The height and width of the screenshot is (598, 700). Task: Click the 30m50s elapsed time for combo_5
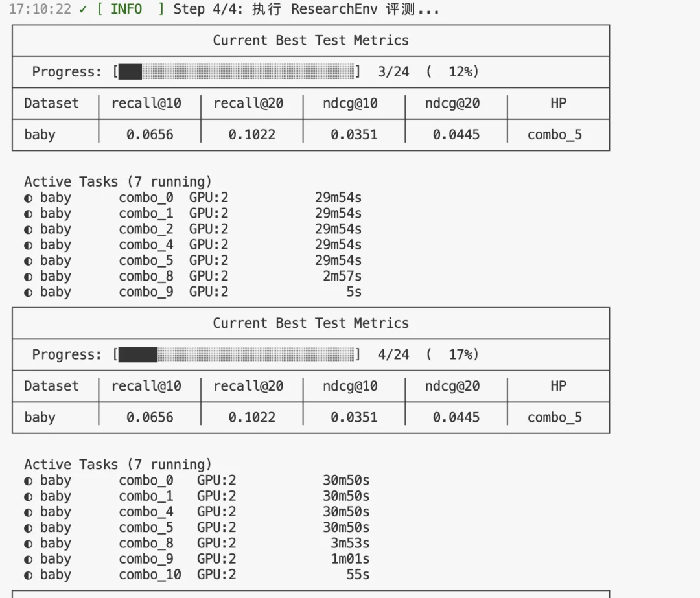[345, 528]
